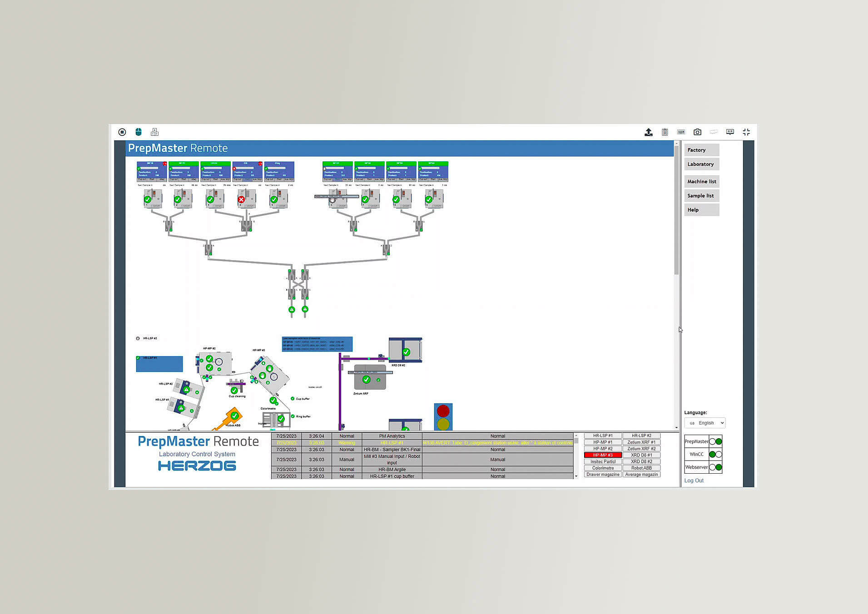Click right green warning triangle below diverters
Viewport: 868px width, 614px height.
[x=305, y=309]
